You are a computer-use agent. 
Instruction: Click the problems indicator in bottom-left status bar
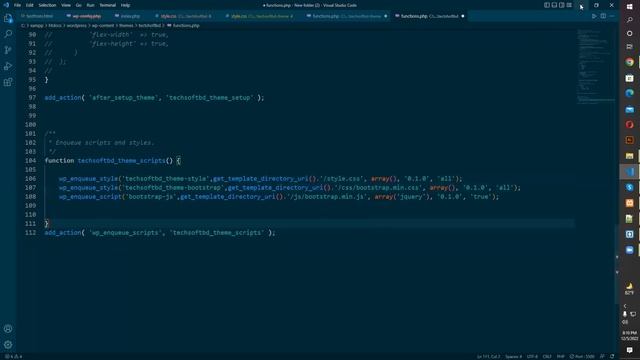(x=13, y=357)
